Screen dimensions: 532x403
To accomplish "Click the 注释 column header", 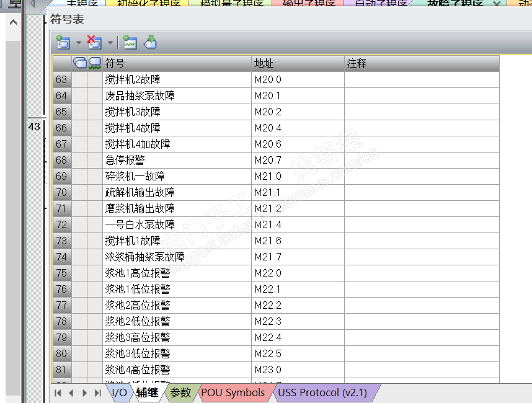I will 422,63.
